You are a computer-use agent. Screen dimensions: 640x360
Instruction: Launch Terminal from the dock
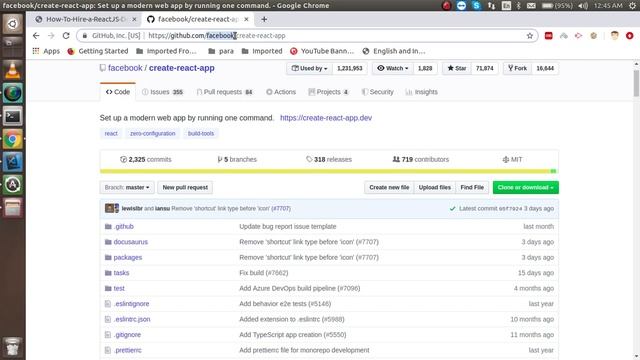click(13, 116)
